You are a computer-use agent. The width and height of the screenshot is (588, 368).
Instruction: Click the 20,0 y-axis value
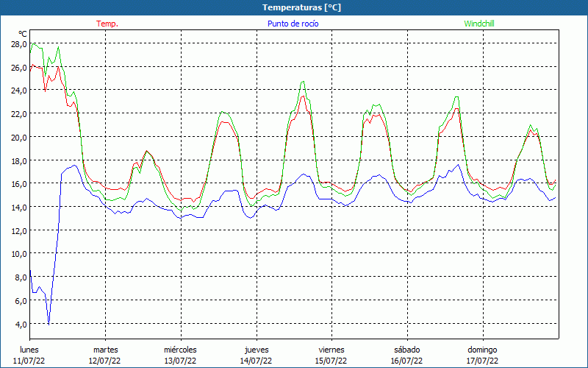tap(19, 138)
